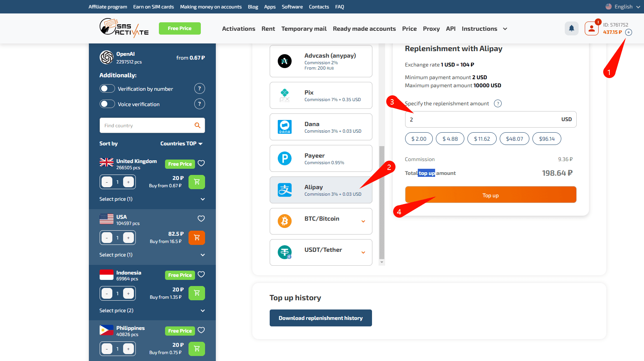Click the plus icon next to balance
The image size is (644, 361).
tap(629, 32)
